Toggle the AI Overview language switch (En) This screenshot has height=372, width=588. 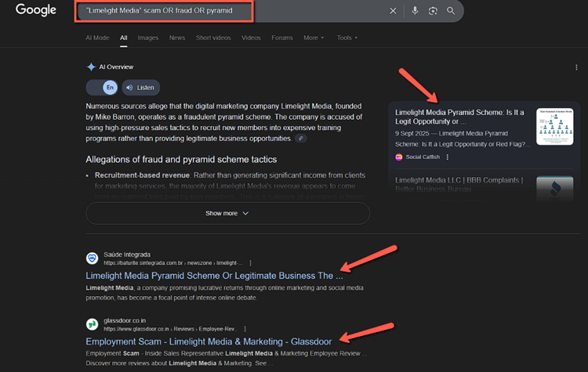(101, 87)
